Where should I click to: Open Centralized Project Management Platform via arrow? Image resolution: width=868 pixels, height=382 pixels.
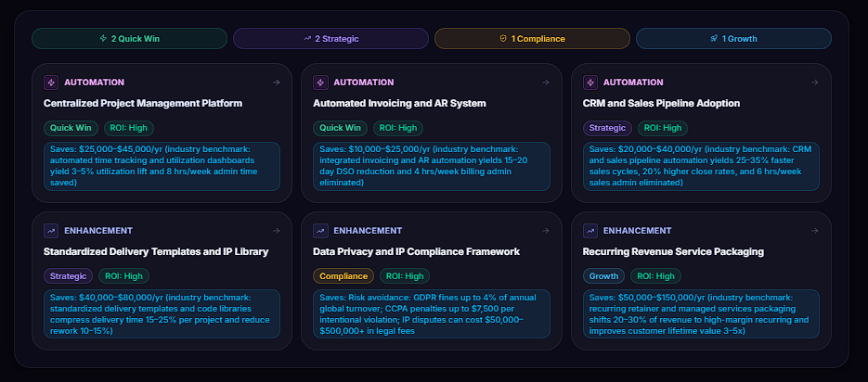[277, 83]
